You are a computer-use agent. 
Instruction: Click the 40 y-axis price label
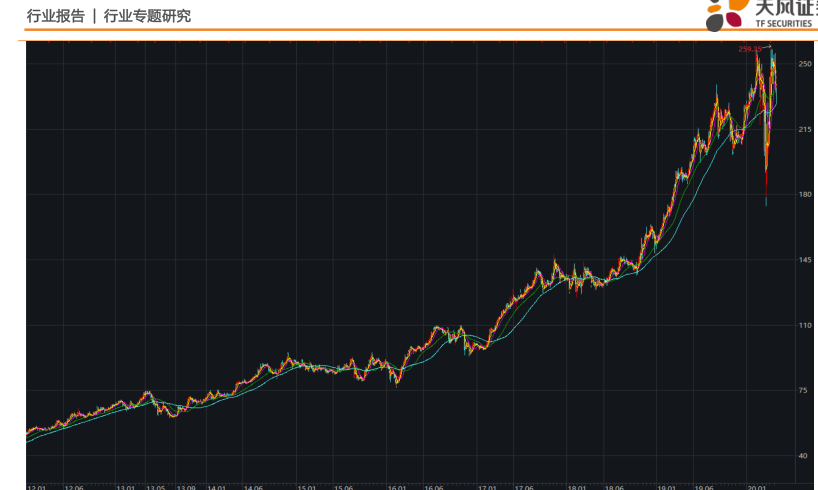pyautogui.click(x=805, y=456)
